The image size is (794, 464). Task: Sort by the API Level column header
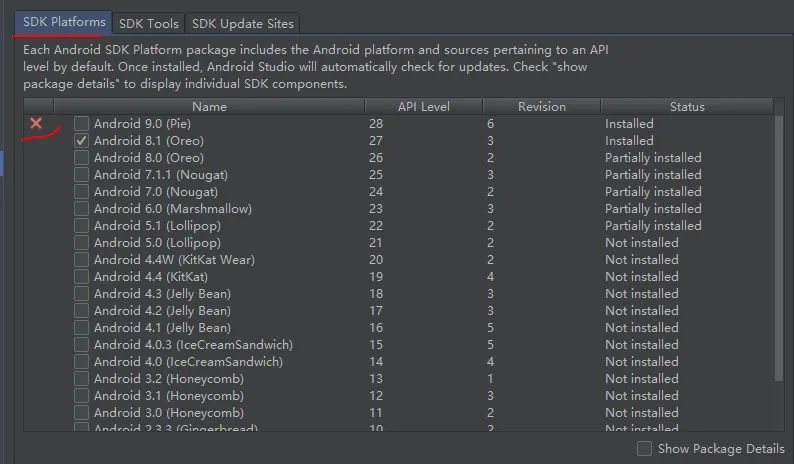[423, 106]
